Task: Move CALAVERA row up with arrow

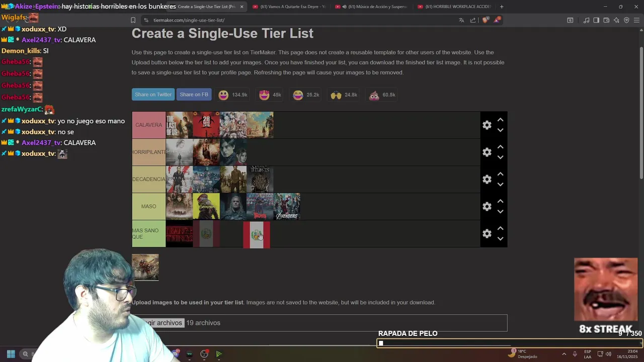Action: click(500, 120)
